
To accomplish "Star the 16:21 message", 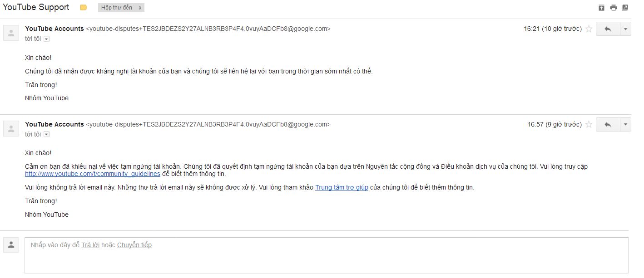I will 589,29.
